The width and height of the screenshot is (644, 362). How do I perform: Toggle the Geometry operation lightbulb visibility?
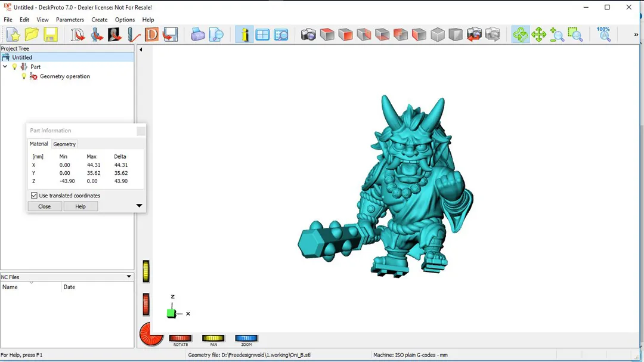point(24,76)
